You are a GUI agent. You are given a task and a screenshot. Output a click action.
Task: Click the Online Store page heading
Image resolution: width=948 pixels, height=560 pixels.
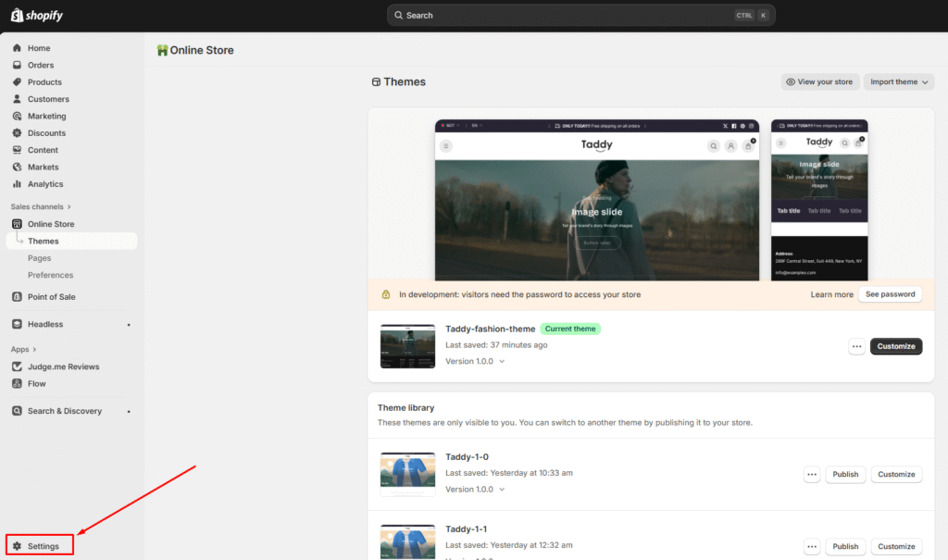(x=201, y=50)
